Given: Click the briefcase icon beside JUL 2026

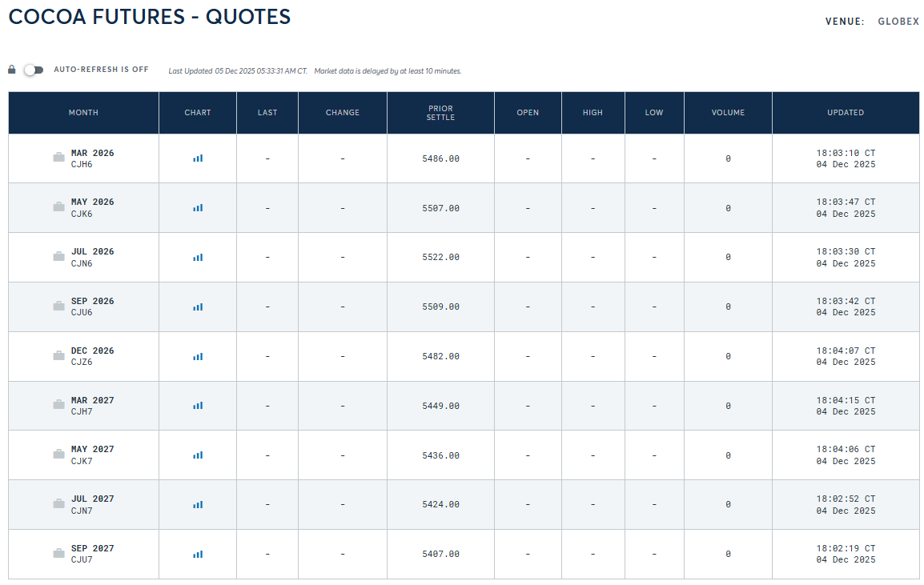Looking at the screenshot, I should pos(59,256).
